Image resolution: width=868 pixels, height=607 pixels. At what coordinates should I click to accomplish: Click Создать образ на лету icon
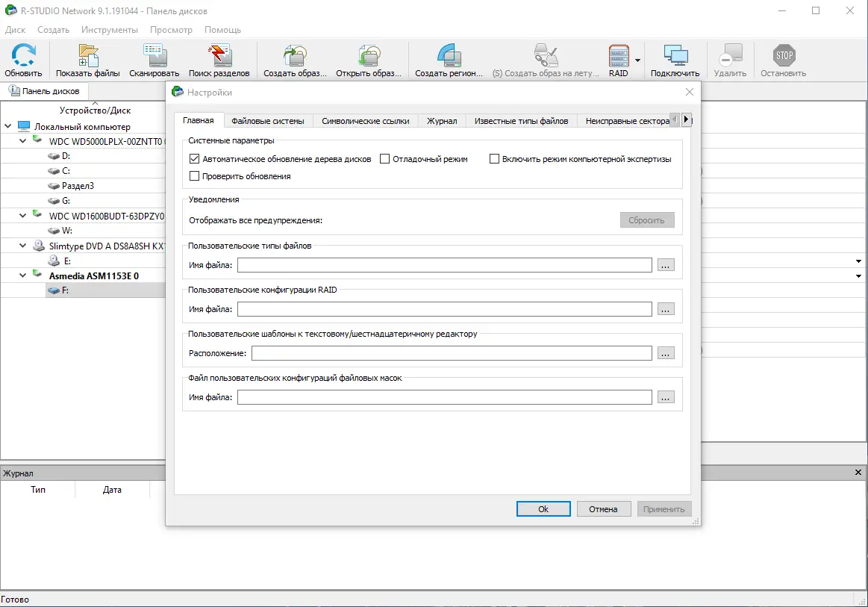pyautogui.click(x=546, y=55)
